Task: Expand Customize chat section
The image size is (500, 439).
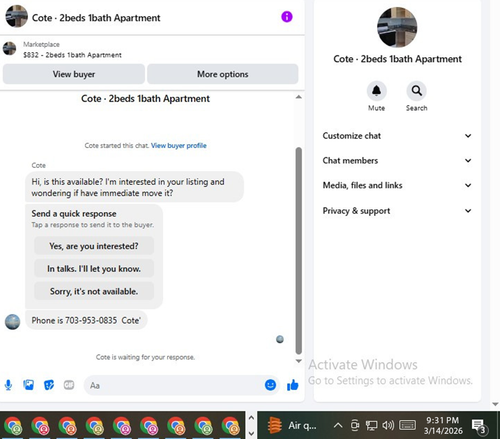Action: point(397,136)
